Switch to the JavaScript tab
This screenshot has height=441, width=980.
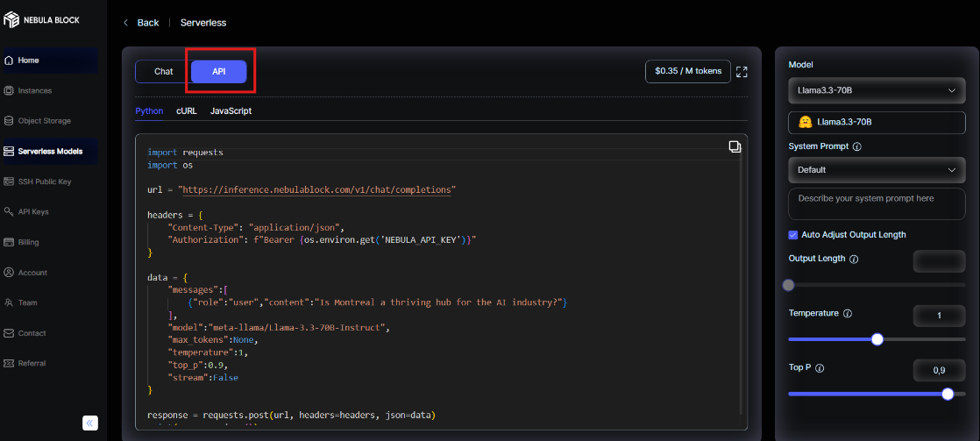(231, 111)
